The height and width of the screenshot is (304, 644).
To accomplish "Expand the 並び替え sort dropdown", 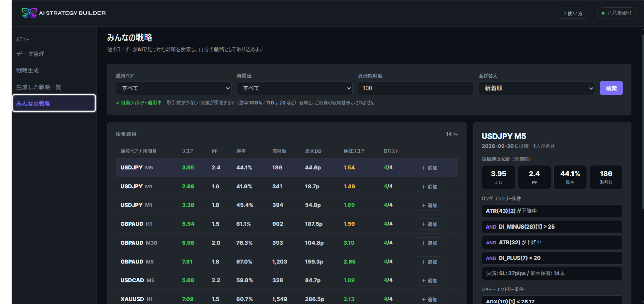I will 537,88.
